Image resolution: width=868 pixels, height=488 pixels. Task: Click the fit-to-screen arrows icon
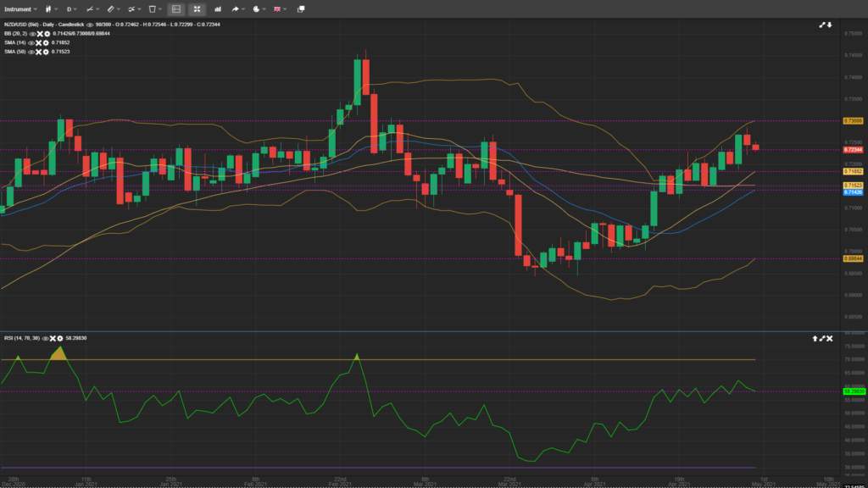[x=197, y=9]
